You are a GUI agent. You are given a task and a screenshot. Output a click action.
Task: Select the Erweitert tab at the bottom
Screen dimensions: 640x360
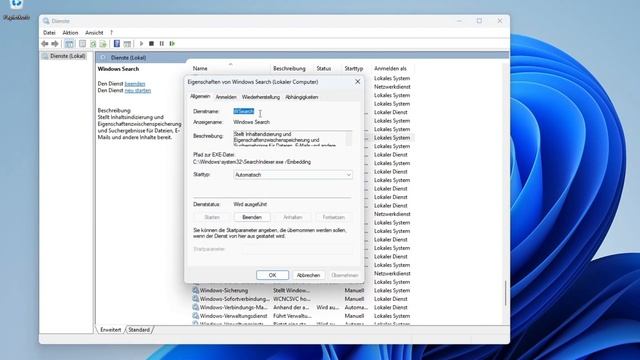point(111,330)
